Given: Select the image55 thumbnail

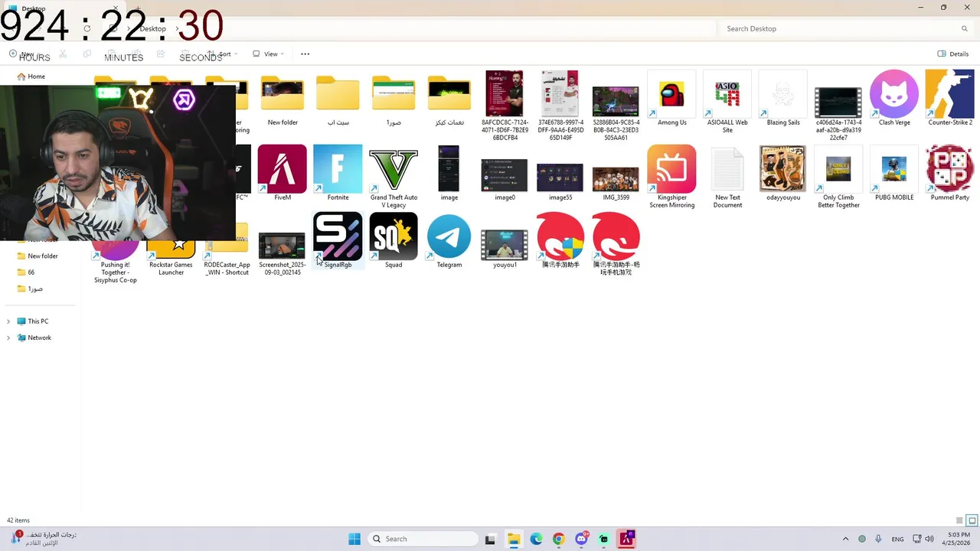Looking at the screenshot, I should pyautogui.click(x=560, y=177).
